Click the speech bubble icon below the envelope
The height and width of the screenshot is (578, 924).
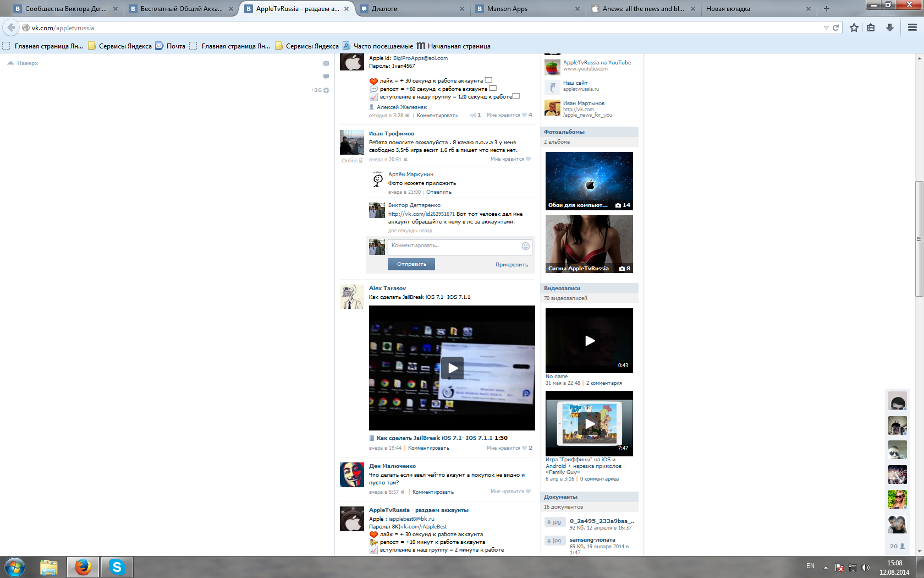point(326,77)
